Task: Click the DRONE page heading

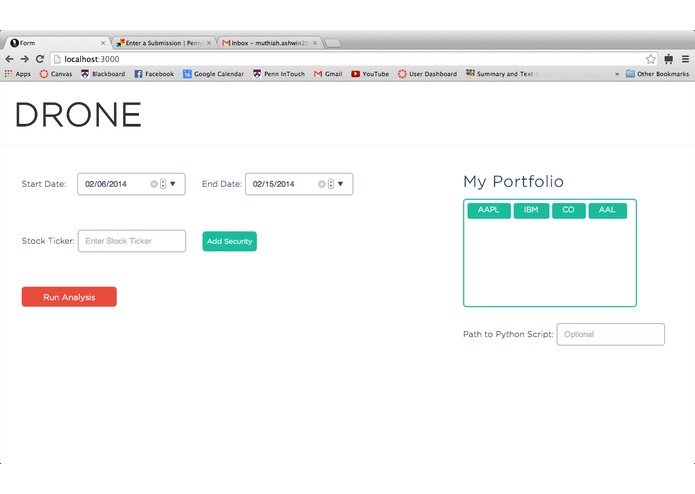Action: click(x=78, y=114)
